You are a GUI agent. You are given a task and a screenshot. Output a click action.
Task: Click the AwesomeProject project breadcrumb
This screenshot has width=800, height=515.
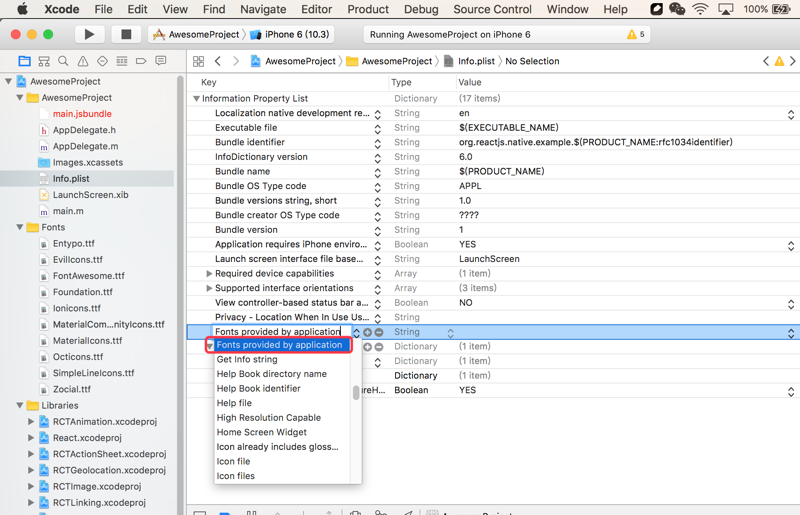point(293,61)
